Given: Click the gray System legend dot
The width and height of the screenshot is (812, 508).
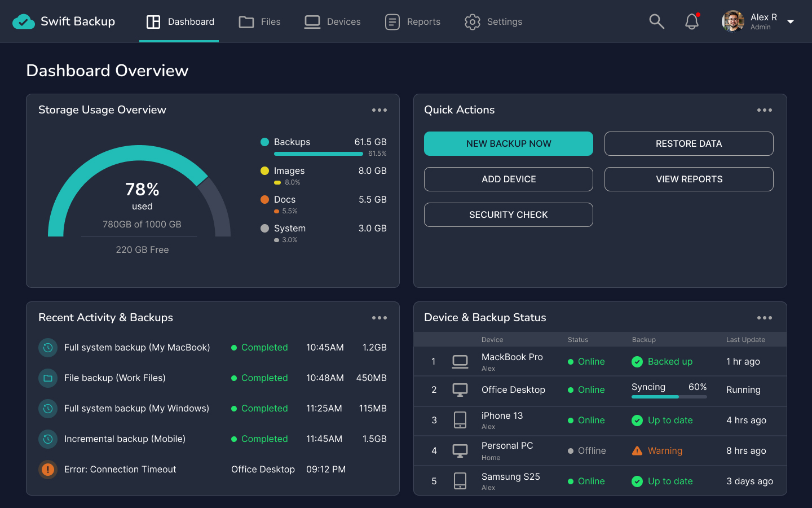Looking at the screenshot, I should (264, 228).
